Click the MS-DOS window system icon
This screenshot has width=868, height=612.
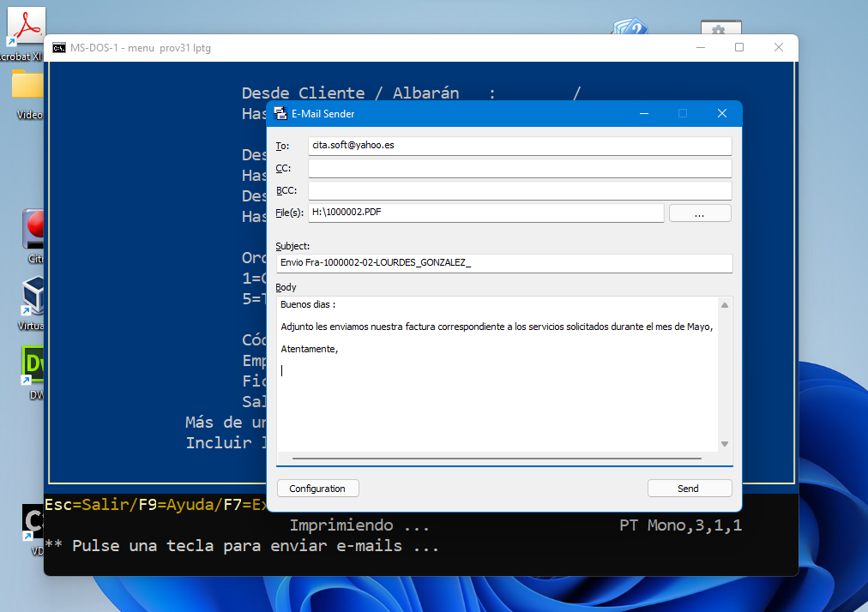pos(58,48)
